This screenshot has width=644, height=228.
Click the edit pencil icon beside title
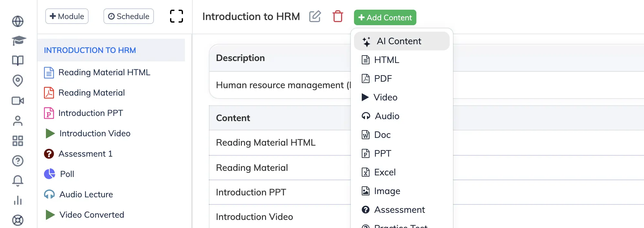coord(315,16)
